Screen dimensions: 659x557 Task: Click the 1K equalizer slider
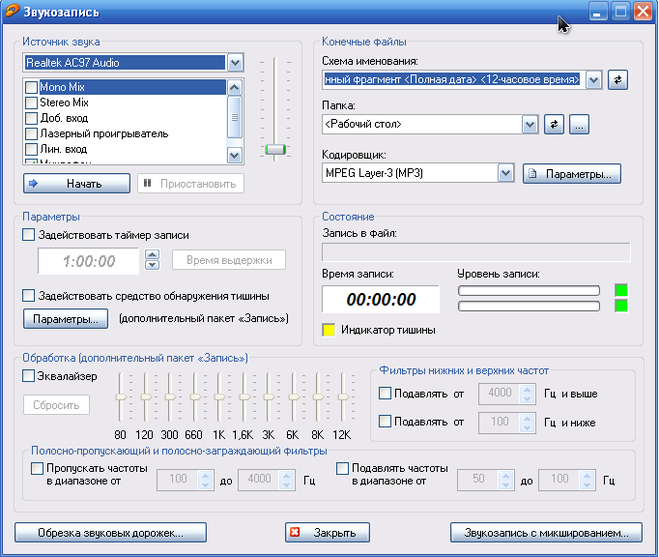pyautogui.click(x=219, y=397)
